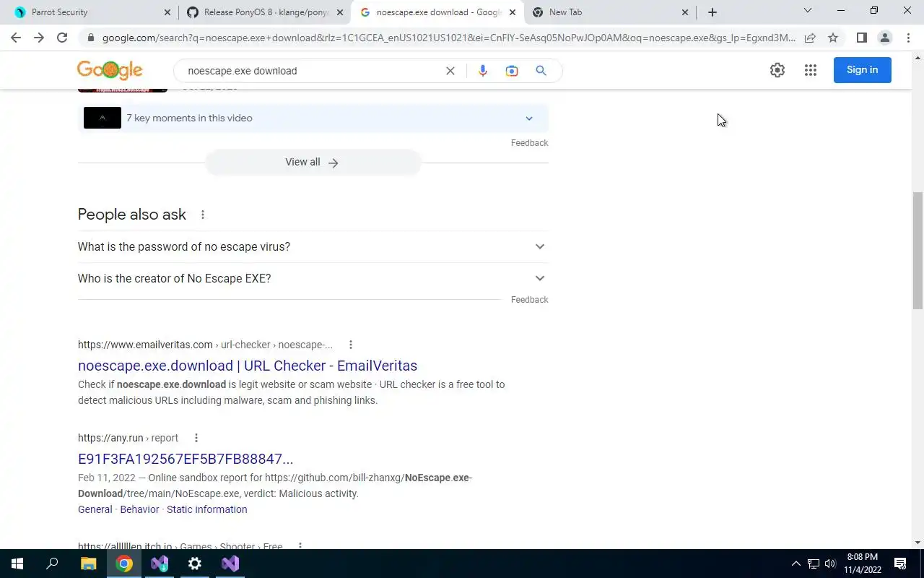Open the volume control in system tray
Viewport: 924px width, 578px height.
830,564
